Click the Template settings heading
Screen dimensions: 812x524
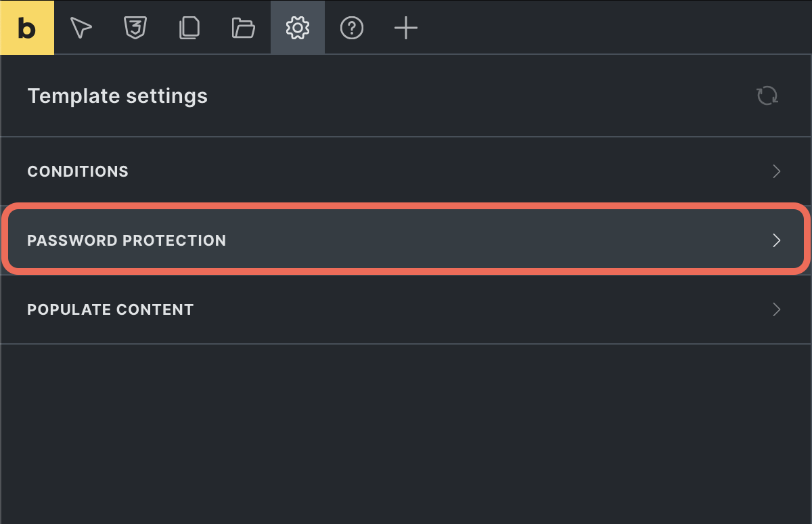118,96
